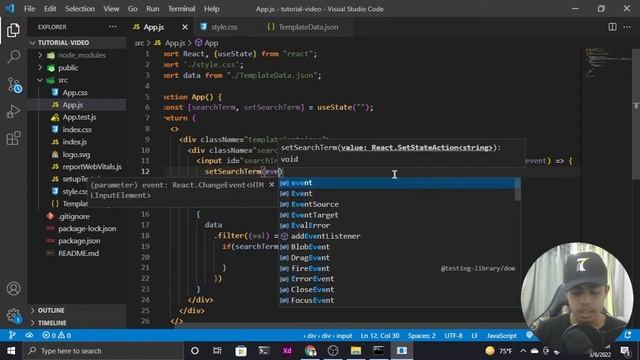This screenshot has height=360, width=640.
Task: Open File Explorer from the taskbar
Action: click(356, 351)
